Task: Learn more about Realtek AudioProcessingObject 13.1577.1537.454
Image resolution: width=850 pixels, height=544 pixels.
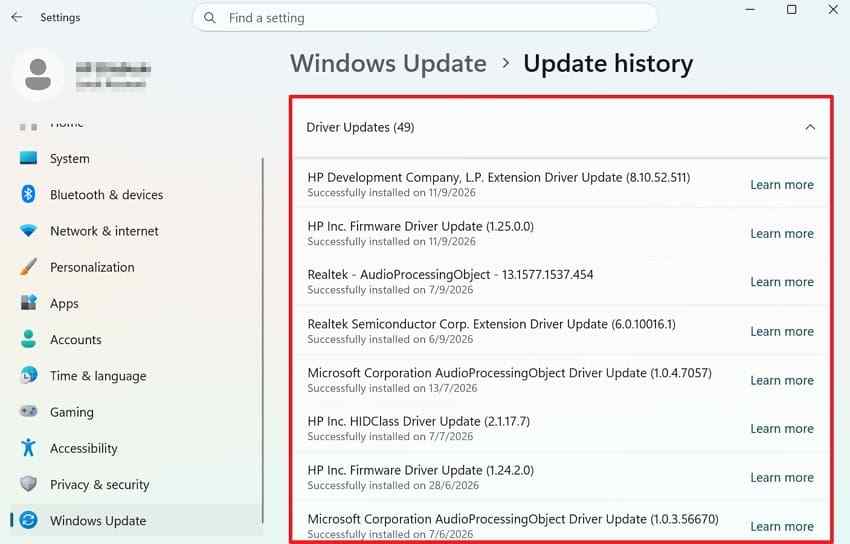Action: (x=782, y=282)
